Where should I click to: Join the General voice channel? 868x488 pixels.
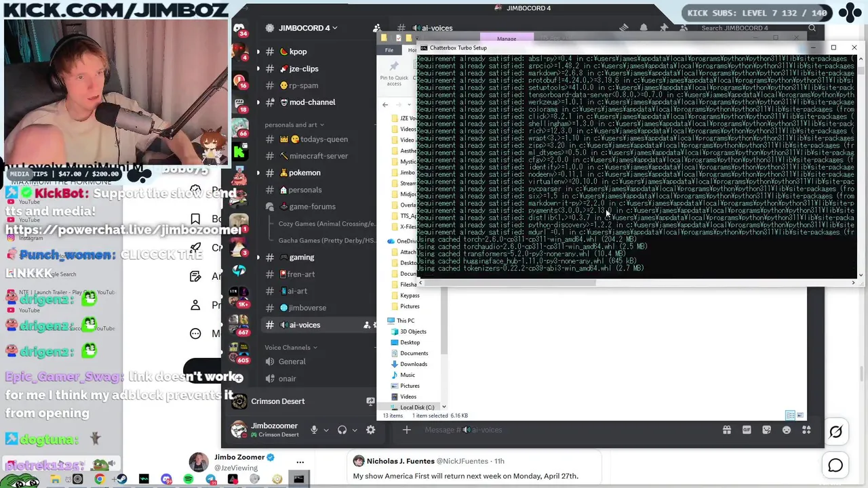292,362
